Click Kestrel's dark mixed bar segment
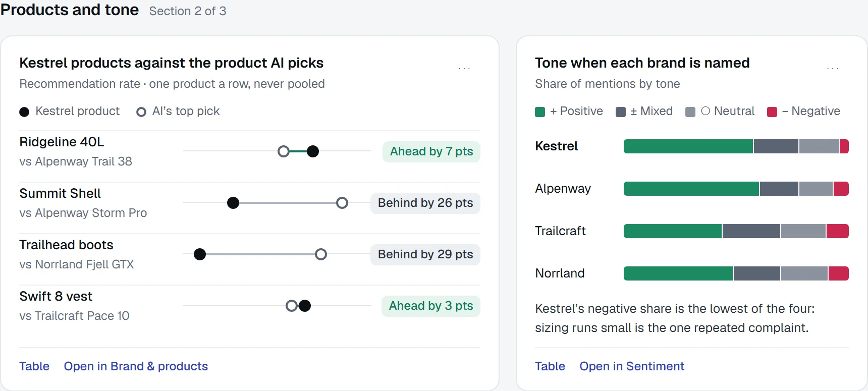The height and width of the screenshot is (391, 868). (x=776, y=146)
